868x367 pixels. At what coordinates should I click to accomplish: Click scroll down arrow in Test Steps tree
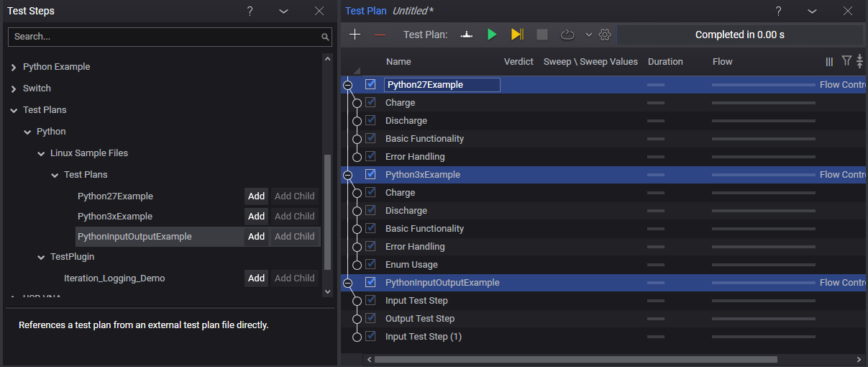[x=328, y=291]
